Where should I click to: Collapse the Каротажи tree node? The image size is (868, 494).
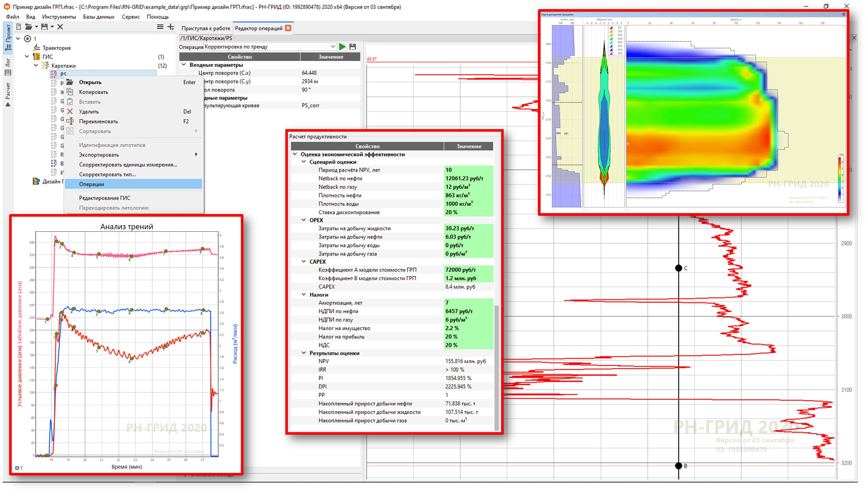coord(36,66)
